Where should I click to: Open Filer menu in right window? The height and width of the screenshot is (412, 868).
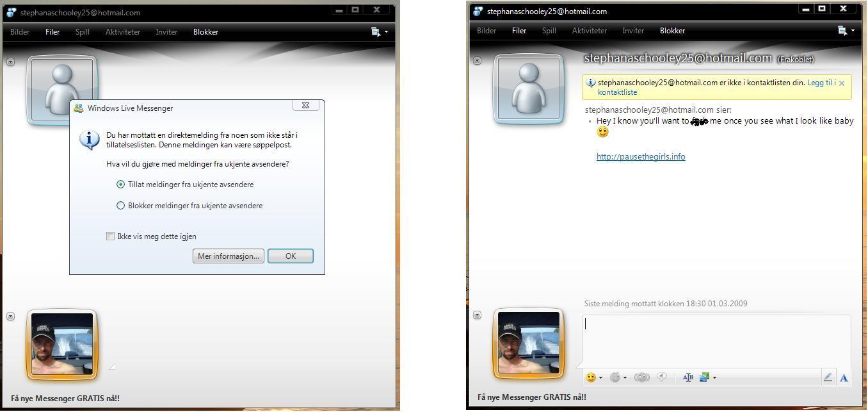pyautogui.click(x=519, y=31)
